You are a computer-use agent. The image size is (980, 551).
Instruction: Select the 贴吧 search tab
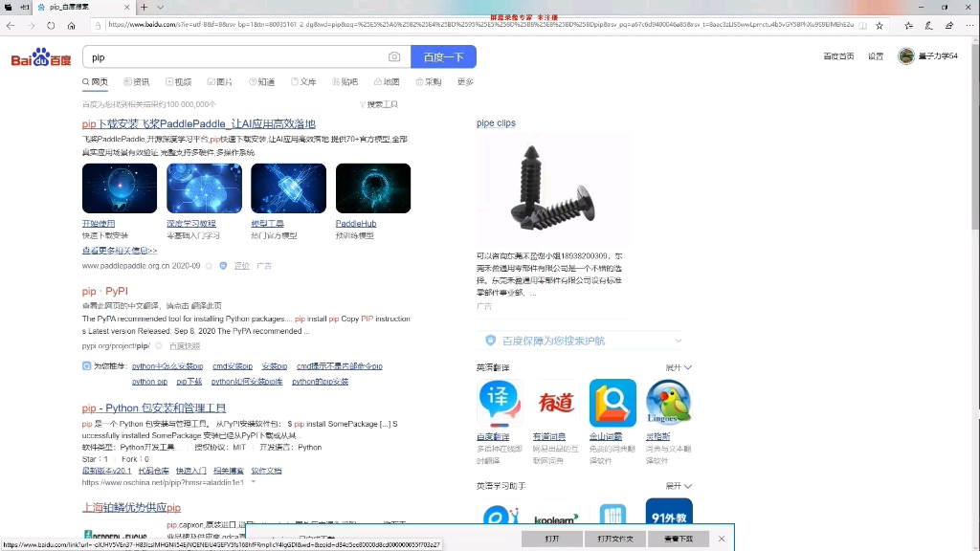(345, 82)
